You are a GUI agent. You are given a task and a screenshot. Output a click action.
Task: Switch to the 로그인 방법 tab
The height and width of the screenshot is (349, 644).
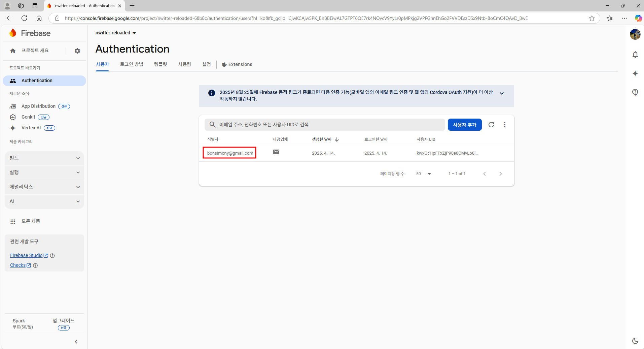click(x=132, y=64)
